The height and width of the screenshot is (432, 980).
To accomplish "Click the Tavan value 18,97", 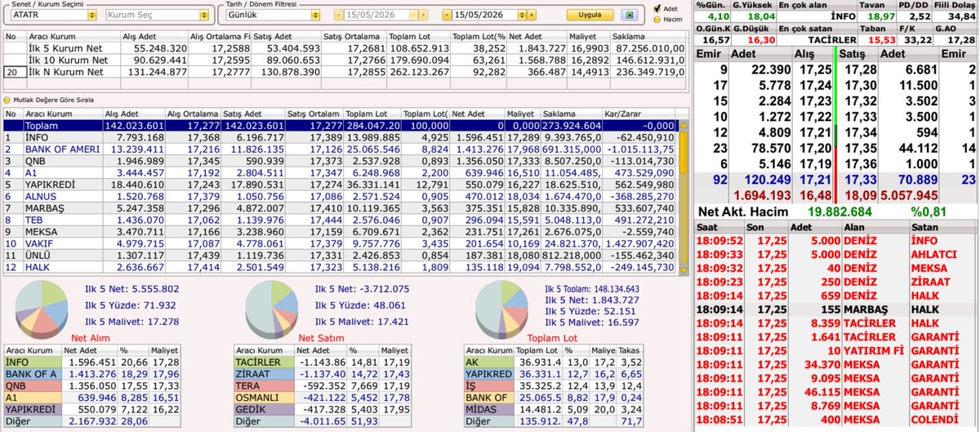I will (x=882, y=15).
